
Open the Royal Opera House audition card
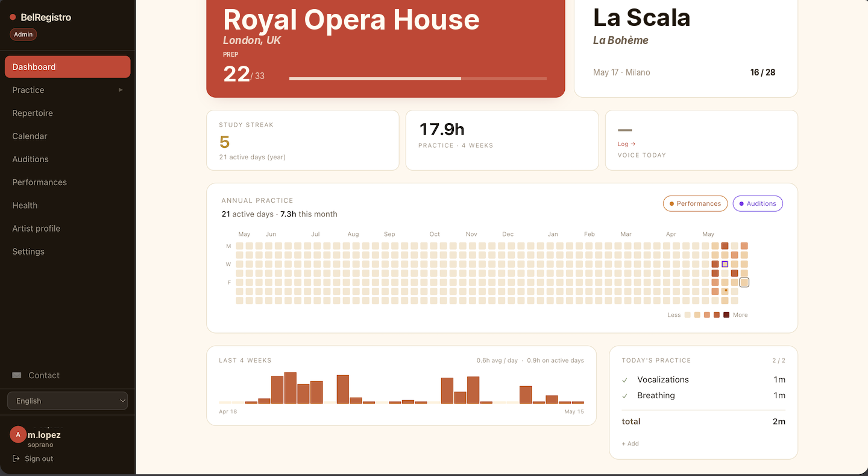click(x=386, y=48)
